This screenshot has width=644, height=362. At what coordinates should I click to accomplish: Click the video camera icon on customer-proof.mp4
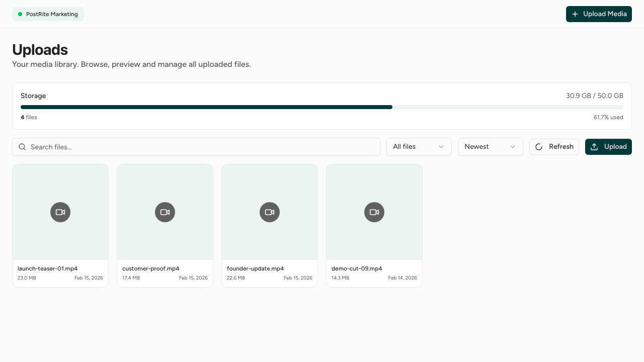[165, 212]
